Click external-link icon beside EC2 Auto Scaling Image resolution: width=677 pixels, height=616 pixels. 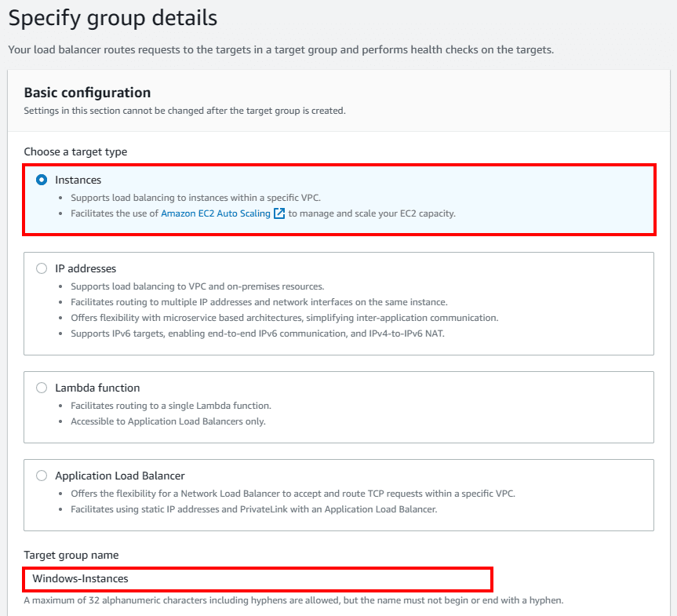click(x=279, y=213)
